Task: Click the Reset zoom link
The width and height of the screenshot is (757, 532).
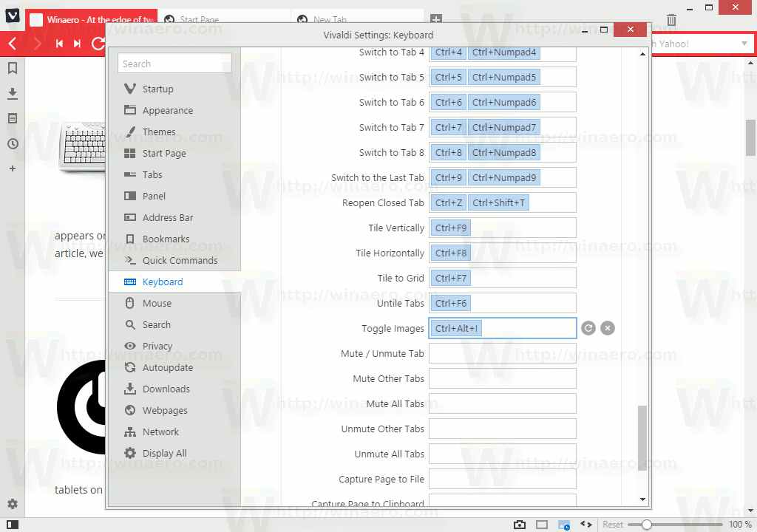Action: click(x=613, y=523)
